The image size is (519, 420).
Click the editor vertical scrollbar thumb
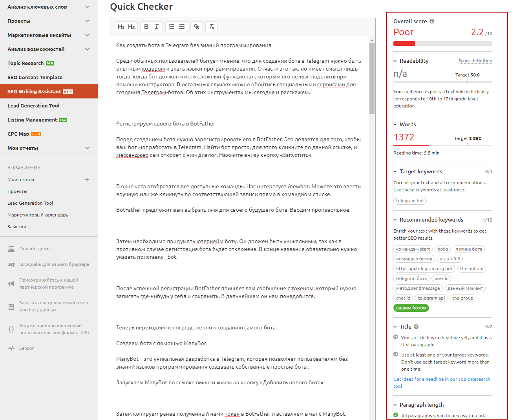tap(372, 78)
